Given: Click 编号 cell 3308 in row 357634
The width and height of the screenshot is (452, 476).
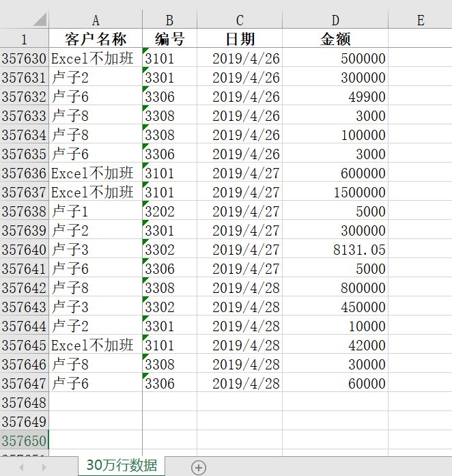Looking at the screenshot, I should click(x=169, y=134).
